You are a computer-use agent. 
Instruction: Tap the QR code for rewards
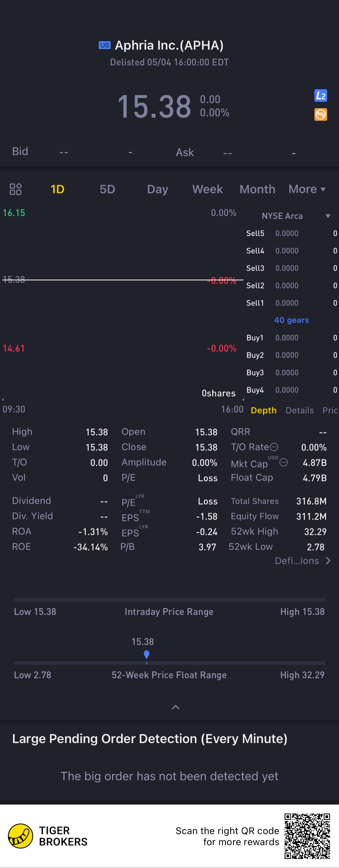pyautogui.click(x=307, y=836)
